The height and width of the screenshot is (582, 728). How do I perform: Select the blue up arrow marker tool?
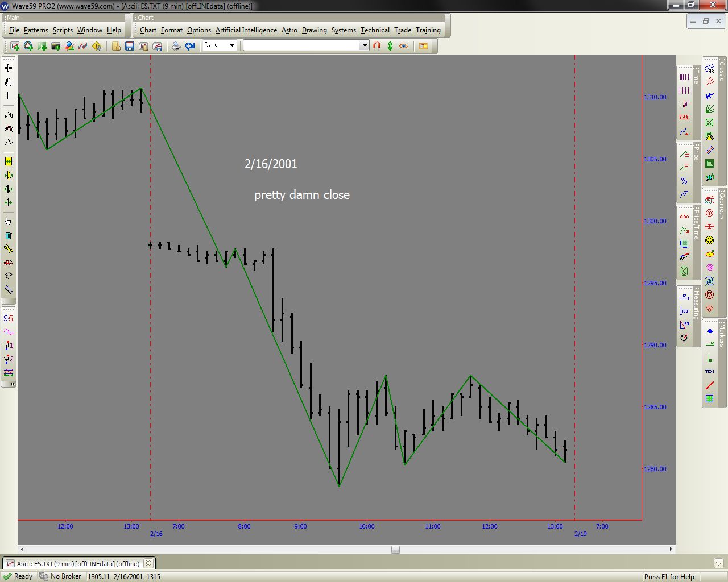pyautogui.click(x=710, y=331)
